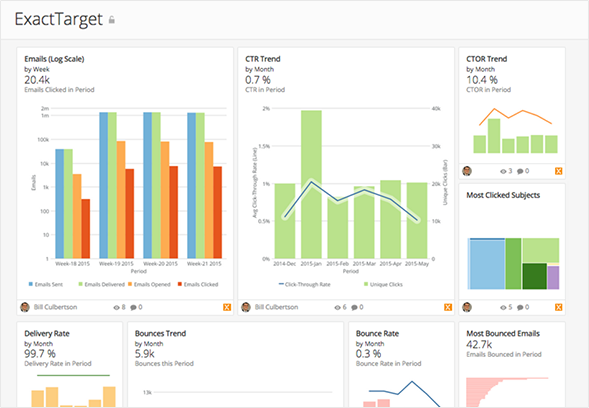The height and width of the screenshot is (408, 589).
Task: Click the orange line in CTOR Trend chart
Action: 515,116
